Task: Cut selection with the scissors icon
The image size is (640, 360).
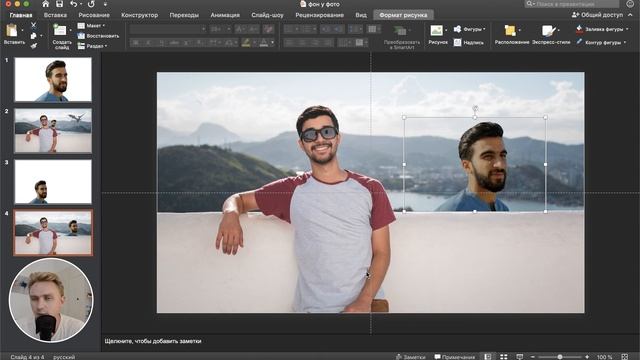Action: click(x=34, y=25)
